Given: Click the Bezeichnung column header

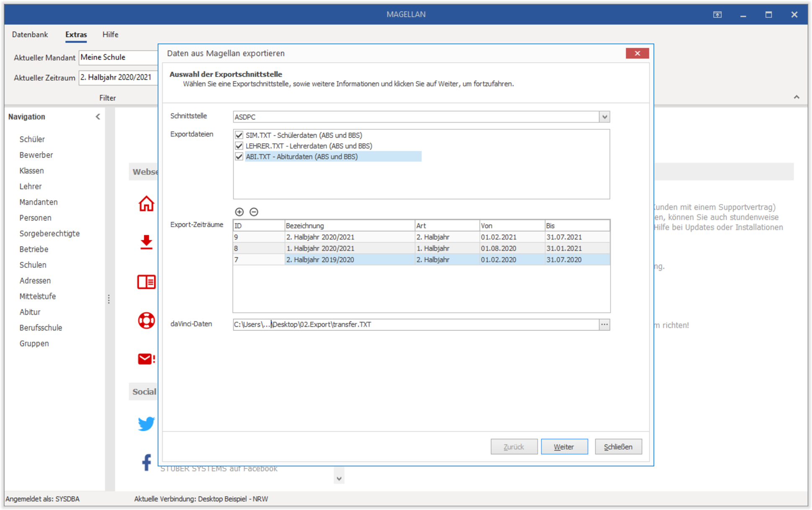Looking at the screenshot, I should tap(349, 226).
